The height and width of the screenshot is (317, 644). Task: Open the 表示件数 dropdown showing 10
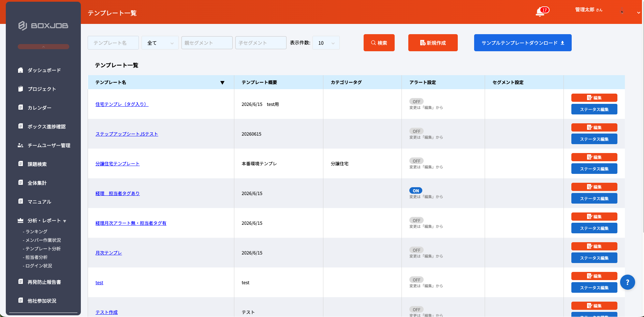click(x=326, y=43)
